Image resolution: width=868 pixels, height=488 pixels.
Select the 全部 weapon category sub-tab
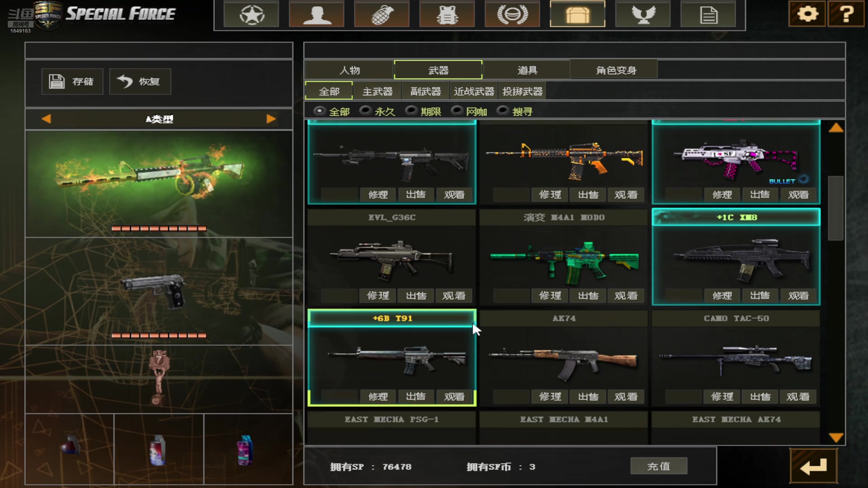pyautogui.click(x=329, y=91)
